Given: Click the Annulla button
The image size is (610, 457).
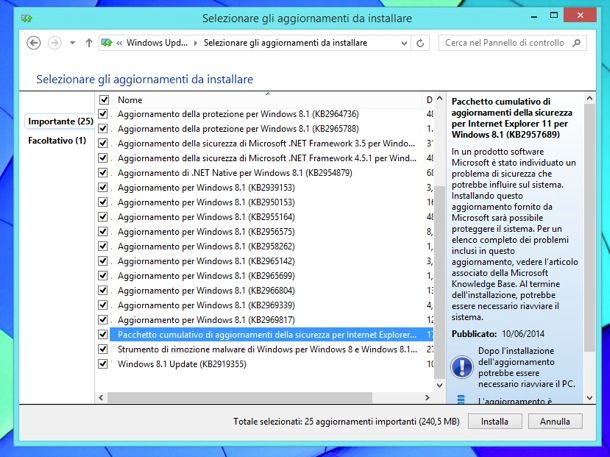Looking at the screenshot, I should coord(555,422).
